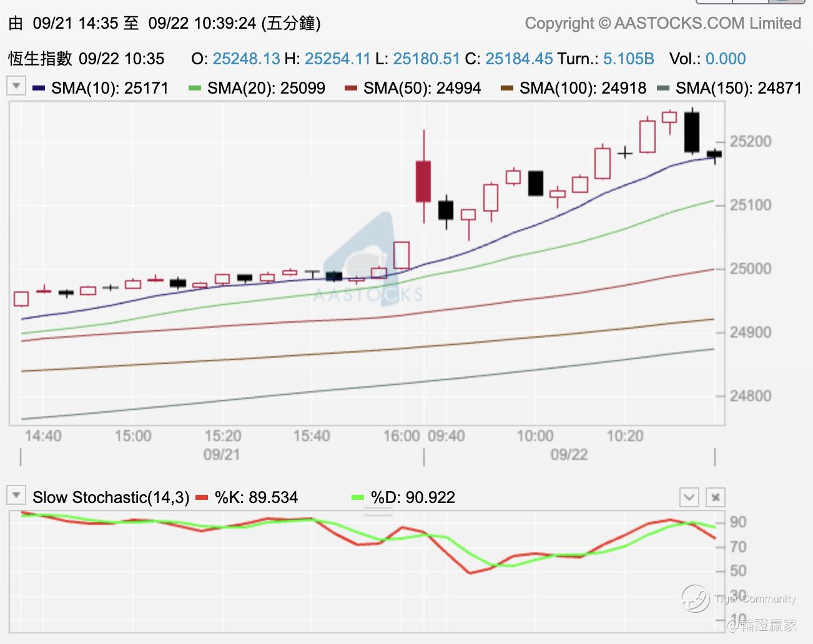Viewport: 813px width, 644px height.
Task: Click the SMA(10) dark blue swatch
Action: 39,88
